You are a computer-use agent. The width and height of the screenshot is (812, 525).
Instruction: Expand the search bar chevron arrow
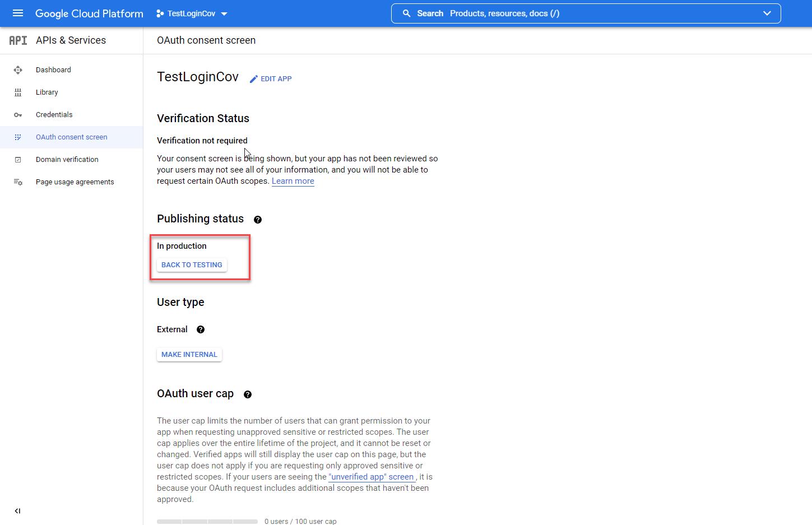[767, 13]
